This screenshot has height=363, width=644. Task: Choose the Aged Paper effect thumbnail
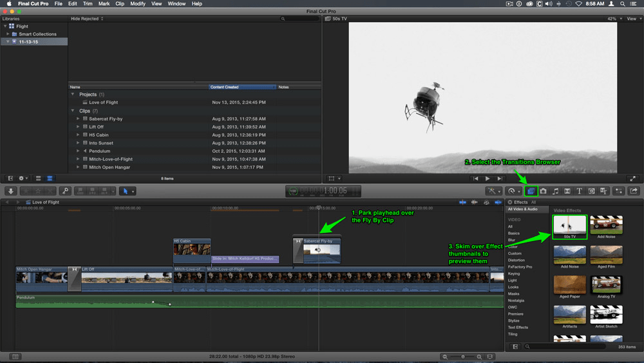point(570,285)
